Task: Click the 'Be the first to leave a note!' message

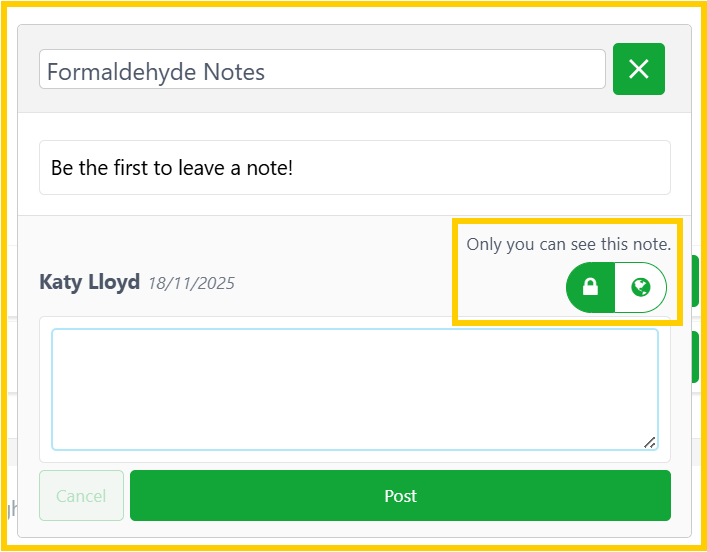Action: [172, 168]
